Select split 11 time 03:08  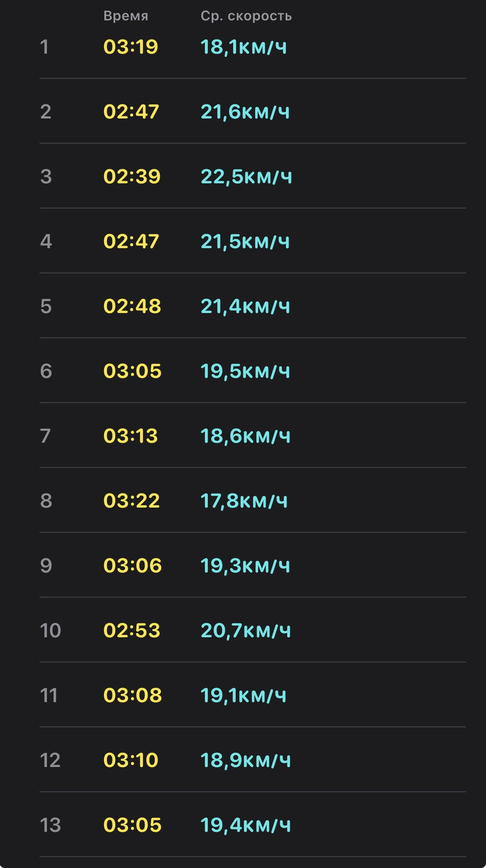coord(132,695)
